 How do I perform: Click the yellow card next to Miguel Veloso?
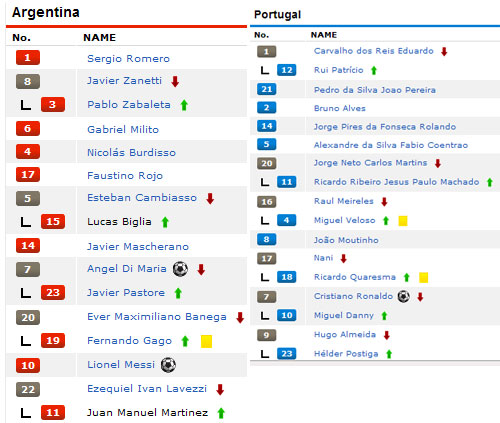[x=403, y=221]
